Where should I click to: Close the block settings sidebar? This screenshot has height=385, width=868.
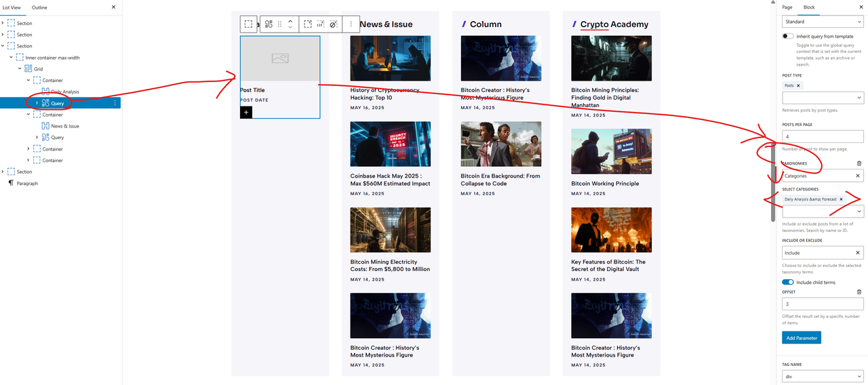click(x=861, y=7)
